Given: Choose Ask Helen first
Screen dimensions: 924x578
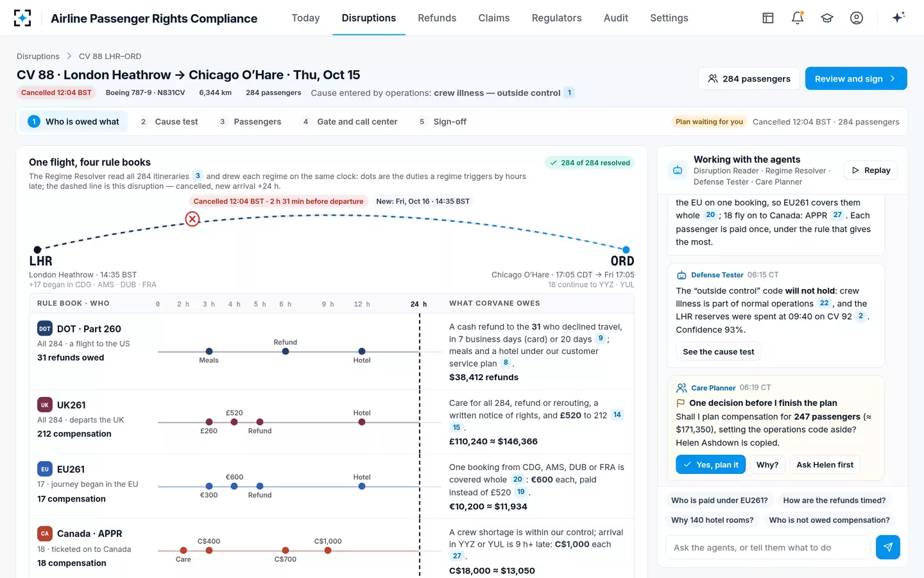Looking at the screenshot, I should 825,464.
